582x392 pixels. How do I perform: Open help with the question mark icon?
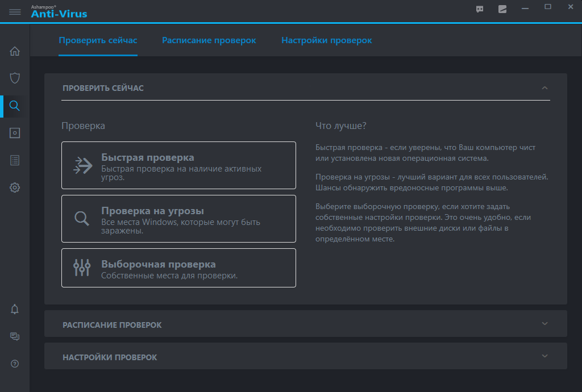[x=15, y=364]
